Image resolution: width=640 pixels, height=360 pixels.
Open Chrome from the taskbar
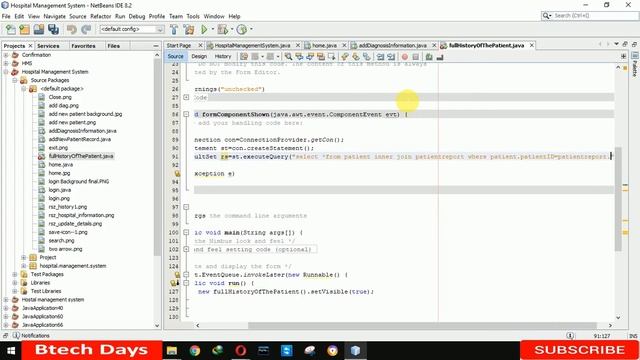pos(195,351)
